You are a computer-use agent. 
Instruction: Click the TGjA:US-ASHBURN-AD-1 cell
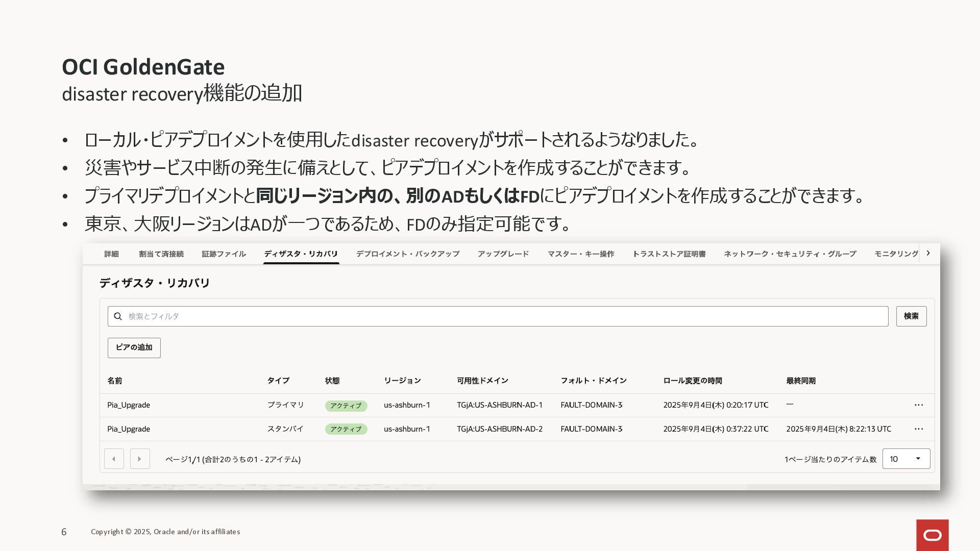pyautogui.click(x=500, y=405)
